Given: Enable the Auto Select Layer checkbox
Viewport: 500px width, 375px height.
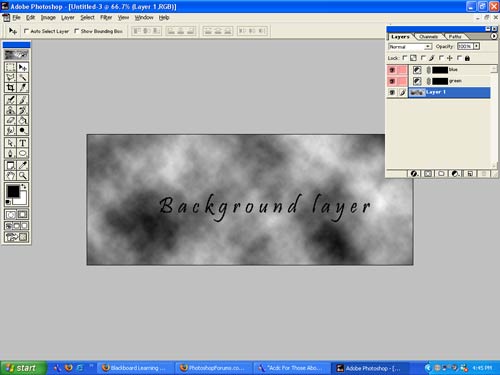Looking at the screenshot, I should [x=26, y=31].
